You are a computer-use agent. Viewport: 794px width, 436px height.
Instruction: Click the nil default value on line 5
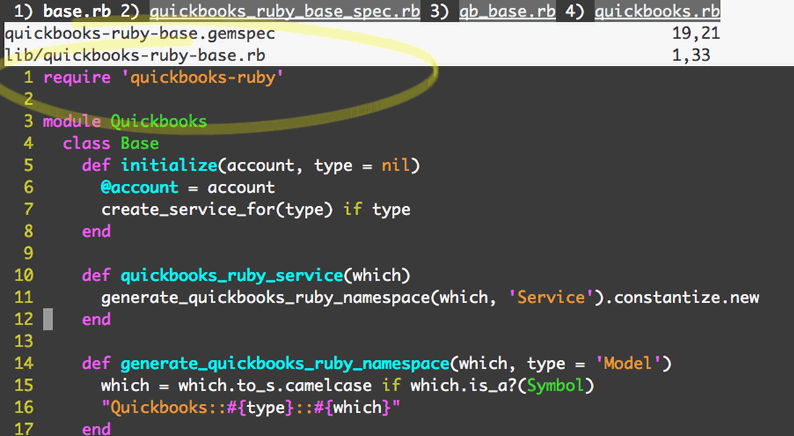tap(395, 166)
